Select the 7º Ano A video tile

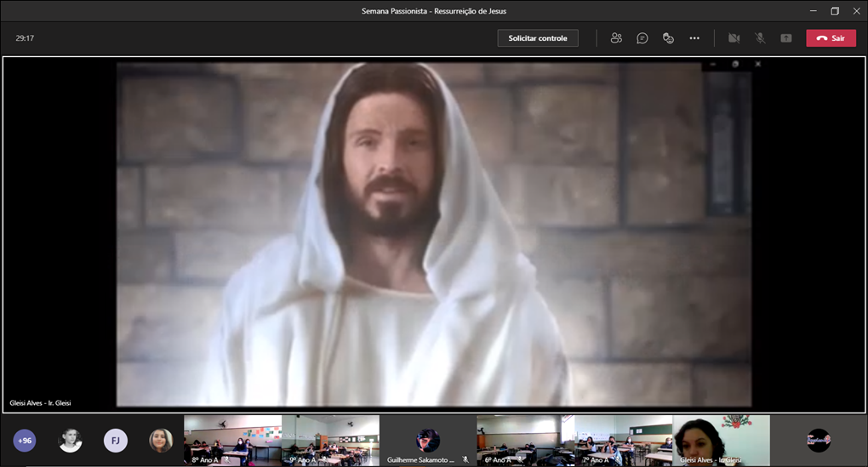pos(623,441)
